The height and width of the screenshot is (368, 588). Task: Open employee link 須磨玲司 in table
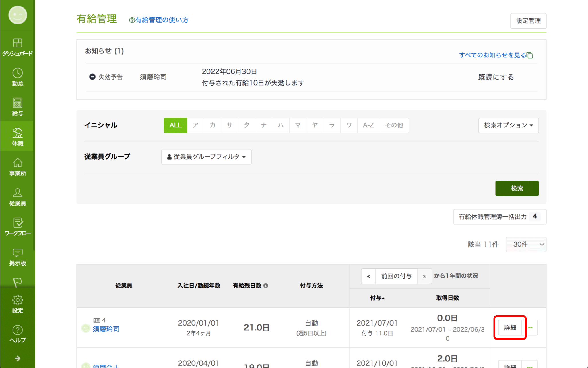pyautogui.click(x=106, y=329)
